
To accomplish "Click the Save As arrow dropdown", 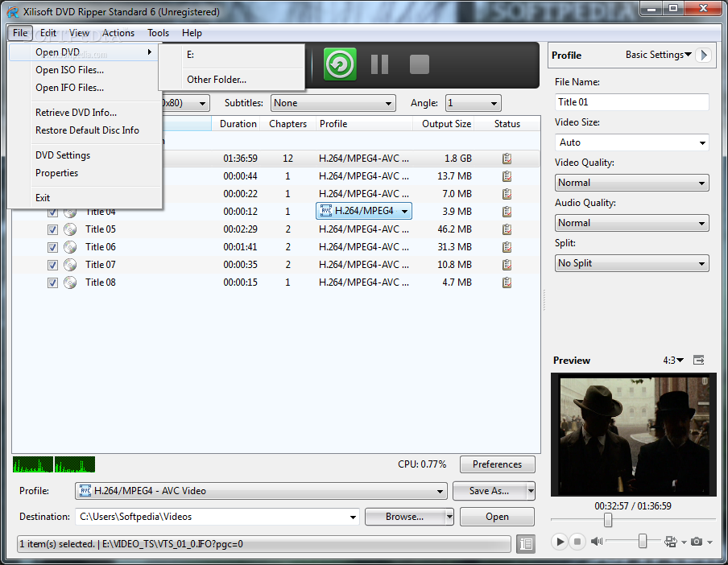I will click(531, 491).
